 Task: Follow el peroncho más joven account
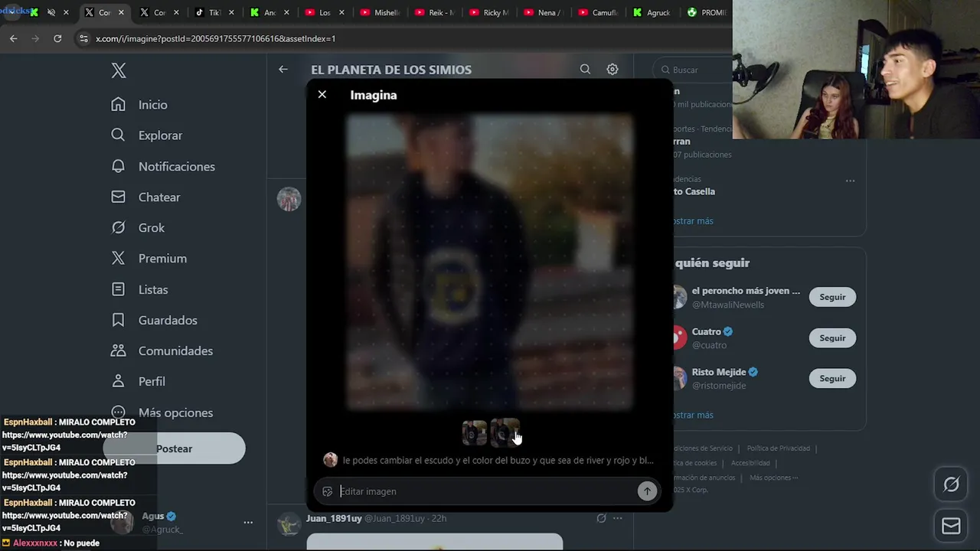tap(832, 297)
